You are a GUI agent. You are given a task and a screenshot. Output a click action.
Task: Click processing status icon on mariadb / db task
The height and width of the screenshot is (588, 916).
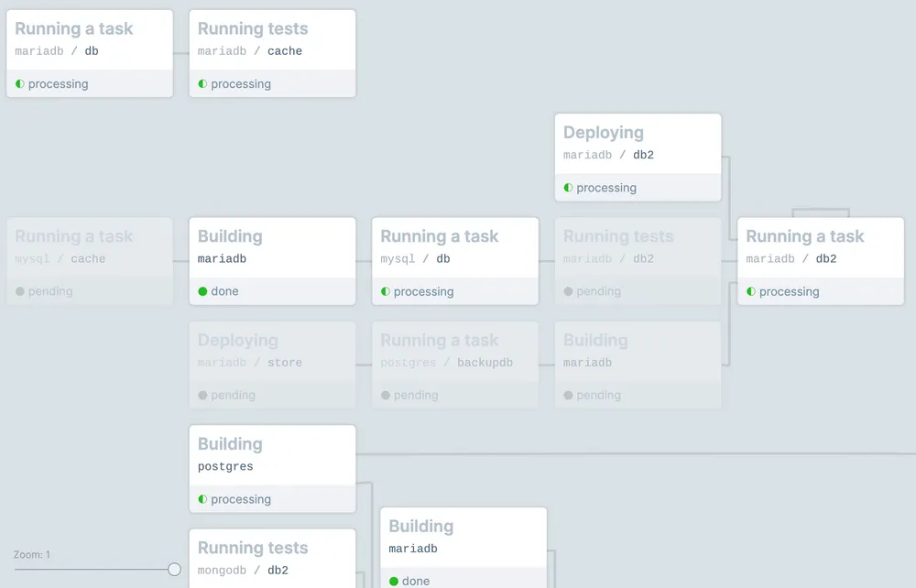tap(19, 84)
